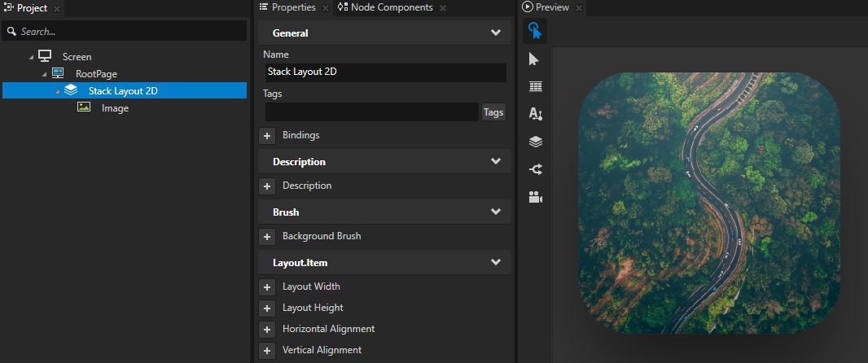Collapse the Stack Layout 2D node
The image size is (868, 363).
(x=58, y=91)
